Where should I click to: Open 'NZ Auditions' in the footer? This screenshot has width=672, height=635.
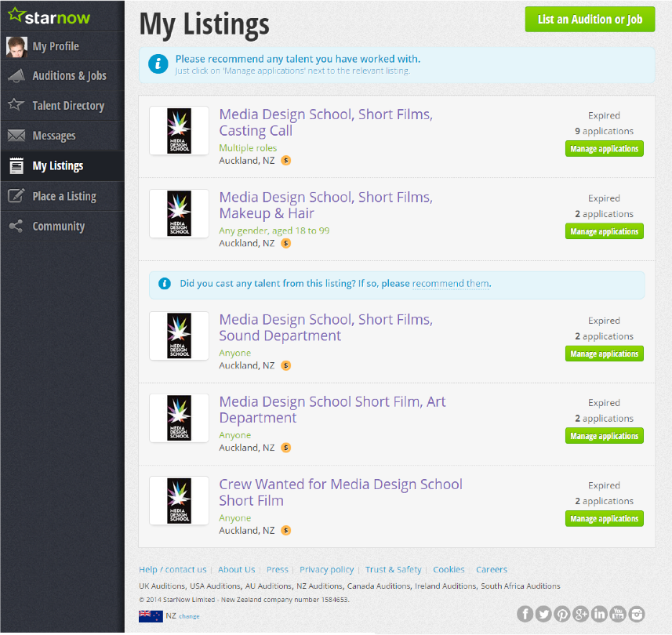(x=320, y=586)
